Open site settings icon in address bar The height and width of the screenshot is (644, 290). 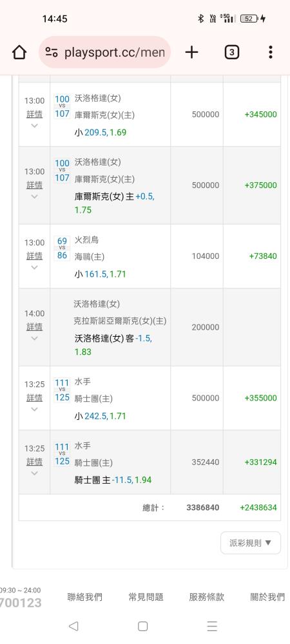click(x=52, y=52)
